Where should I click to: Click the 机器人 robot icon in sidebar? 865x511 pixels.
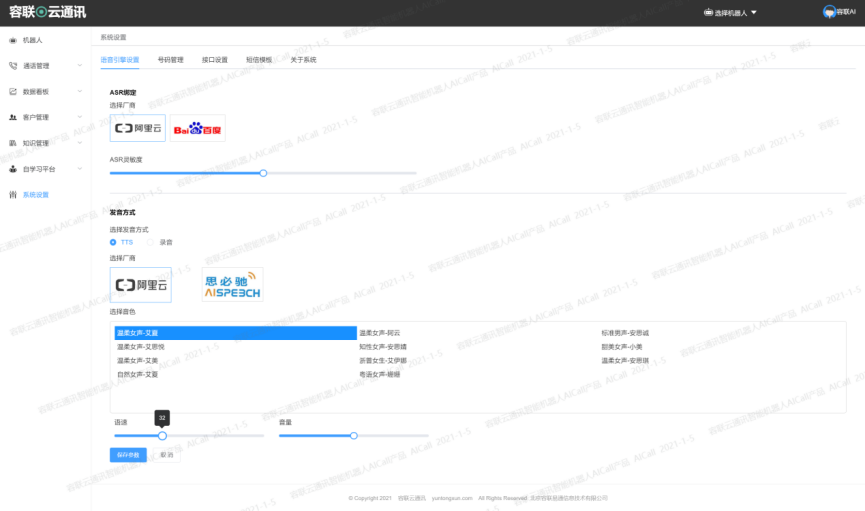(13, 40)
